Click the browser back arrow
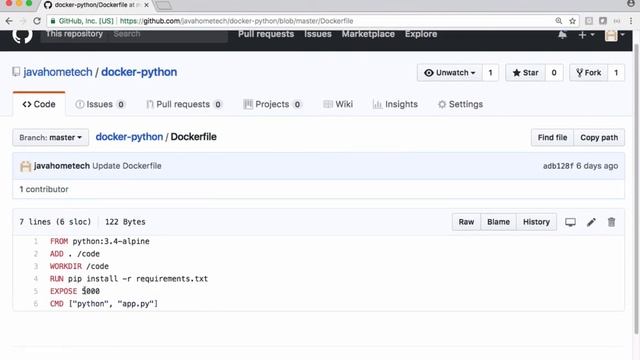This screenshot has width=640, height=360. point(9,21)
